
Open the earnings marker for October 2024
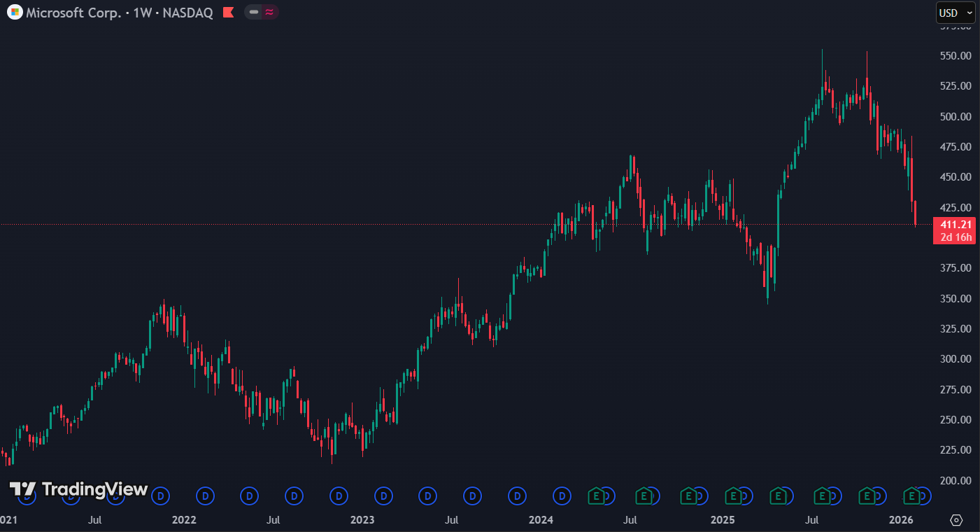(688, 496)
